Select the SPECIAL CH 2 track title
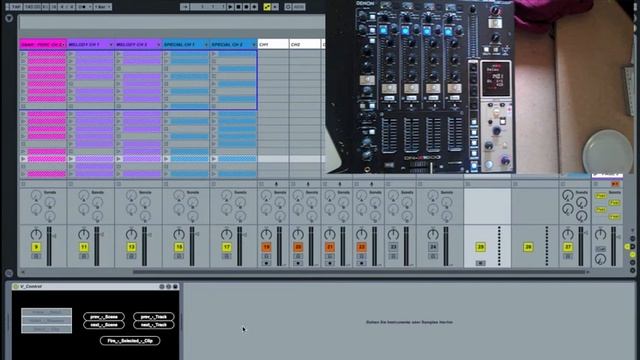Viewport: 640px width, 360px height. point(227,44)
